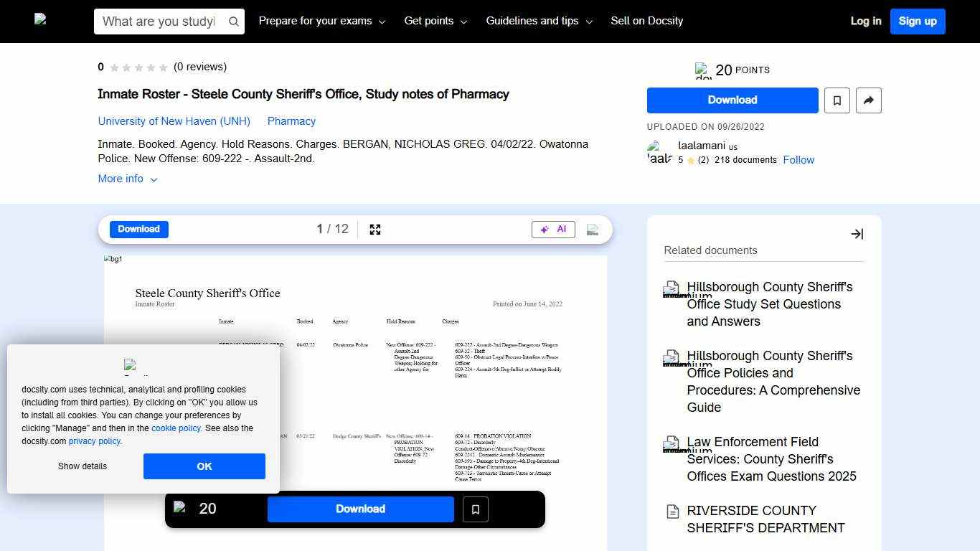The image size is (980, 551).
Task: Open the search magnifier icon
Action: pyautogui.click(x=233, y=22)
